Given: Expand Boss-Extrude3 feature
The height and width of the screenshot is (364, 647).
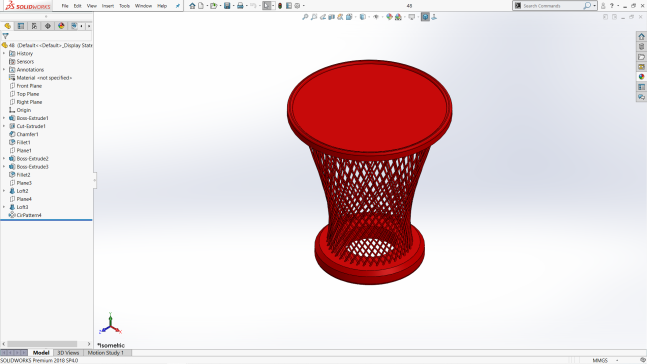Looking at the screenshot, I should coord(4,167).
